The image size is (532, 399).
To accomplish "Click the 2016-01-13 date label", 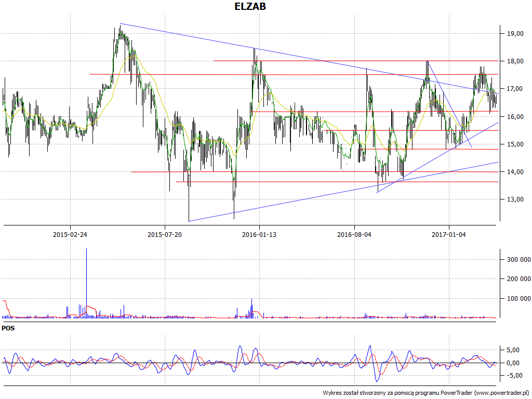I will coord(259,234).
